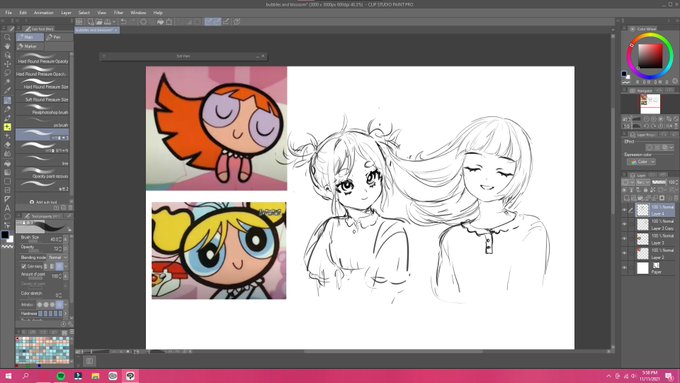680x383 pixels.
Task: Open the layer blending mode dropdown in Layer panel
Action: tap(642, 182)
